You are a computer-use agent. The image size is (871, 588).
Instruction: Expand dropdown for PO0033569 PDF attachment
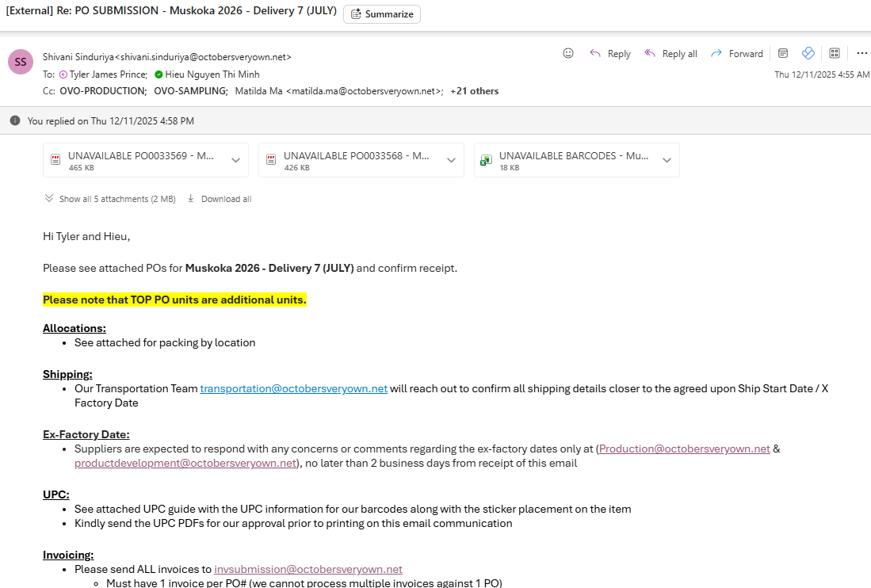[235, 160]
